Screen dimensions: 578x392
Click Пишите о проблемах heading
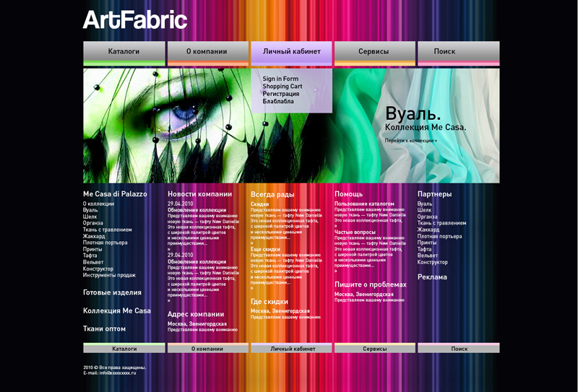point(371,284)
